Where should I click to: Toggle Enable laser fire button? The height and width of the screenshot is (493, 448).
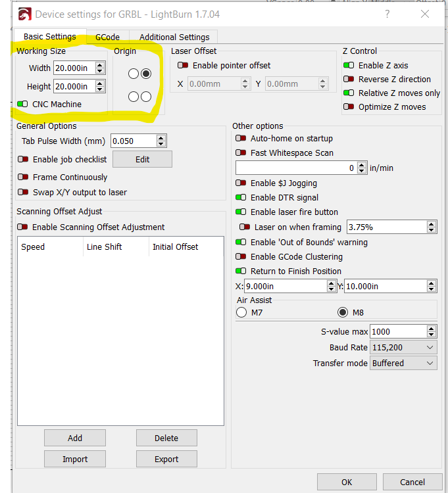(241, 212)
